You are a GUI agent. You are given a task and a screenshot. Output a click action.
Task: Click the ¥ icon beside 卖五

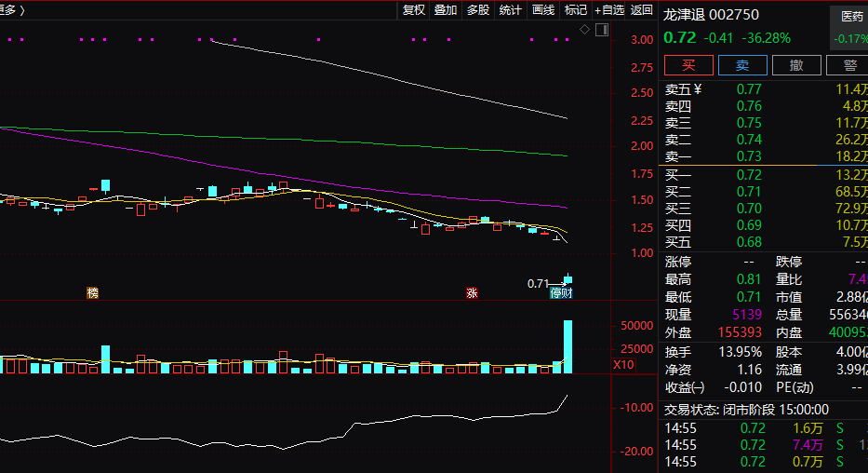[x=697, y=89]
